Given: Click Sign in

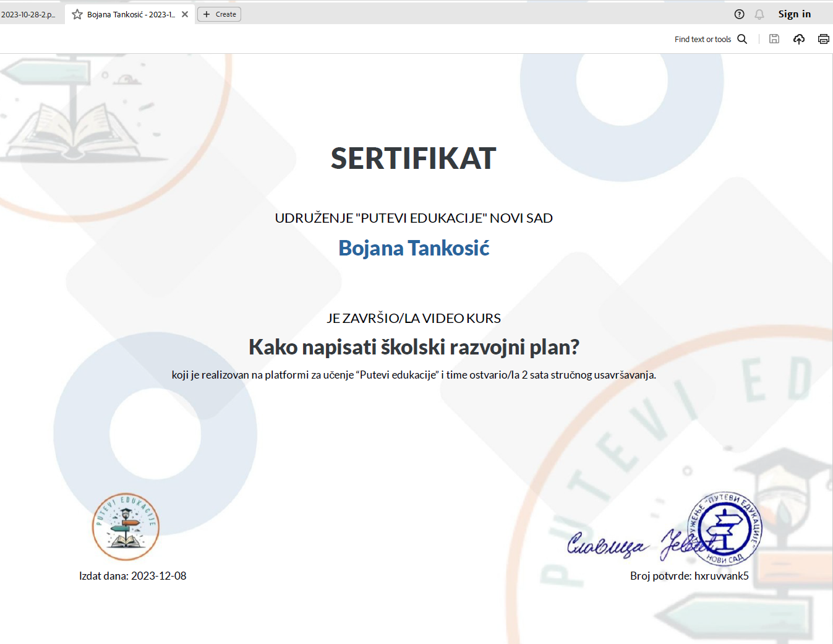Looking at the screenshot, I should click(x=794, y=14).
